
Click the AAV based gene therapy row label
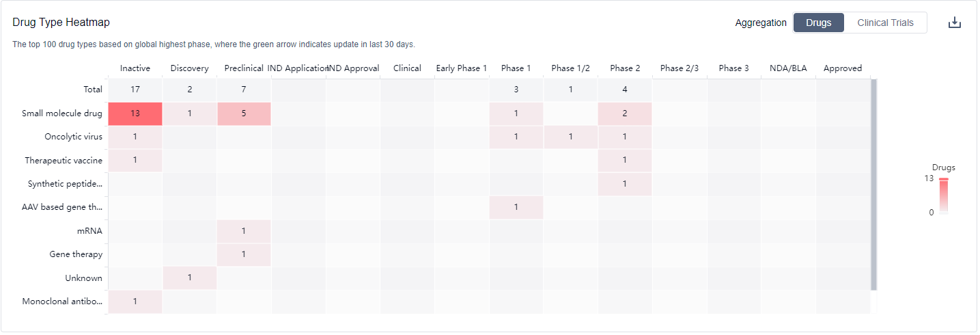(x=62, y=207)
